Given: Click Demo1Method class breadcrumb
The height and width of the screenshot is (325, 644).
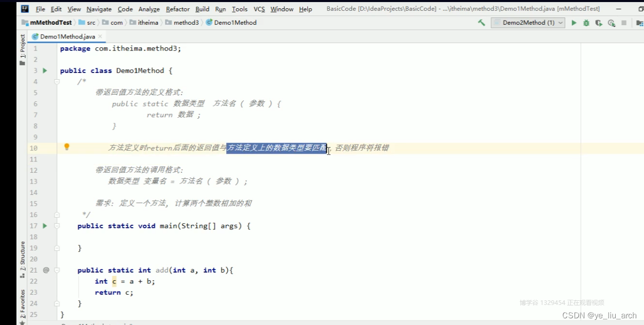Looking at the screenshot, I should (x=231, y=23).
